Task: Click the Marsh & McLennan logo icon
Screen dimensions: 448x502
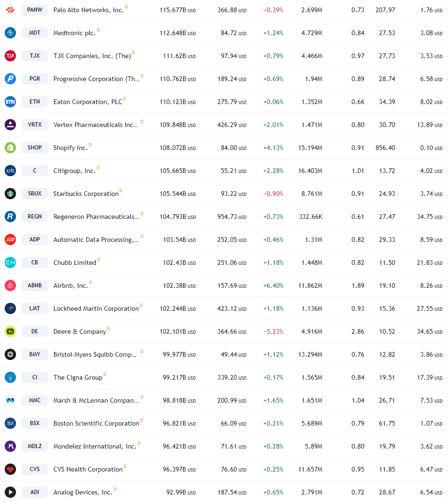Action: click(x=10, y=400)
